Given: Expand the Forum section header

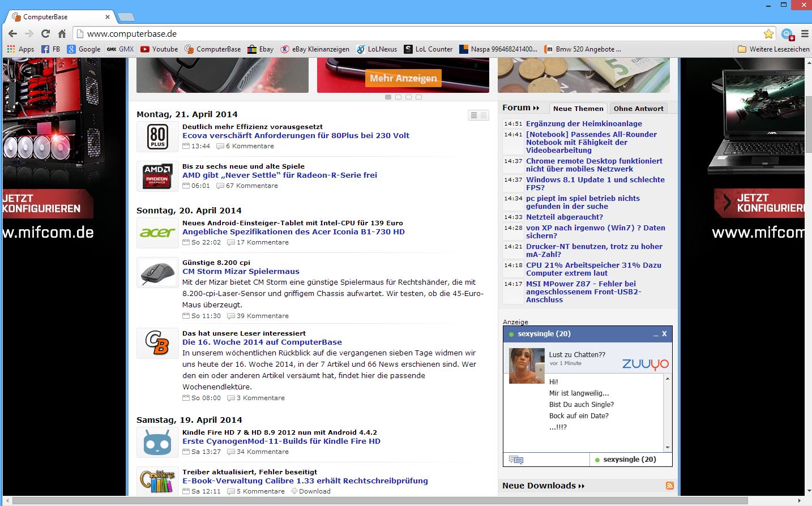Looking at the screenshot, I should tap(520, 108).
